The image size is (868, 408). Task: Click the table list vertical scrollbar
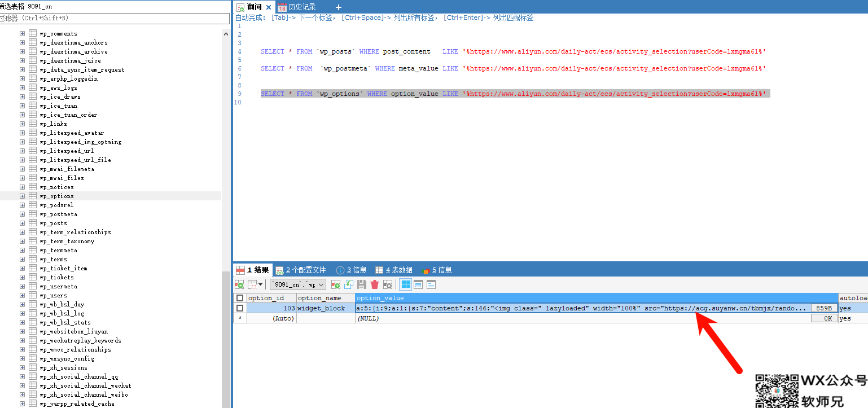pyautogui.click(x=226, y=339)
